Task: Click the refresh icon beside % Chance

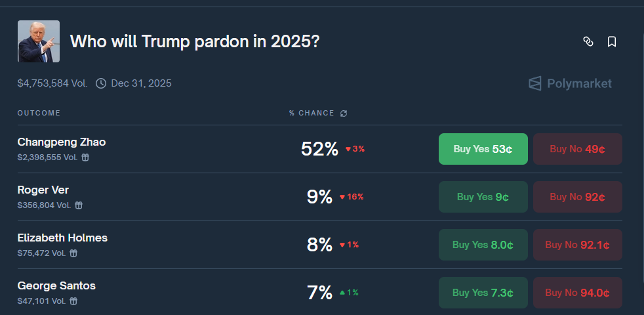Action: (344, 114)
